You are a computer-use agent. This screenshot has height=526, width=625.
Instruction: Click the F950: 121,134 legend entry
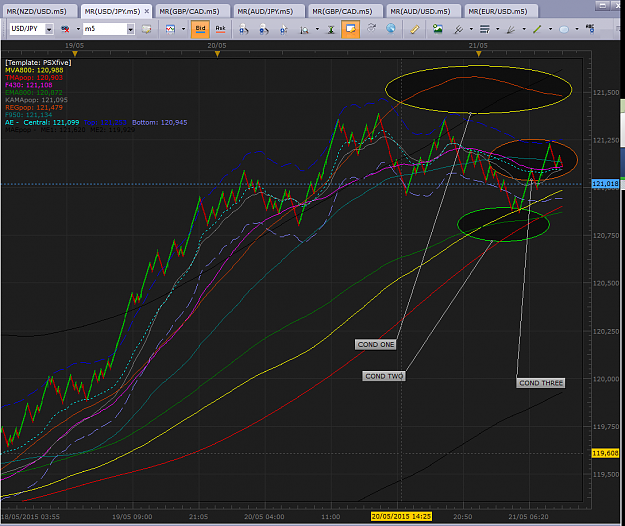click(x=29, y=115)
